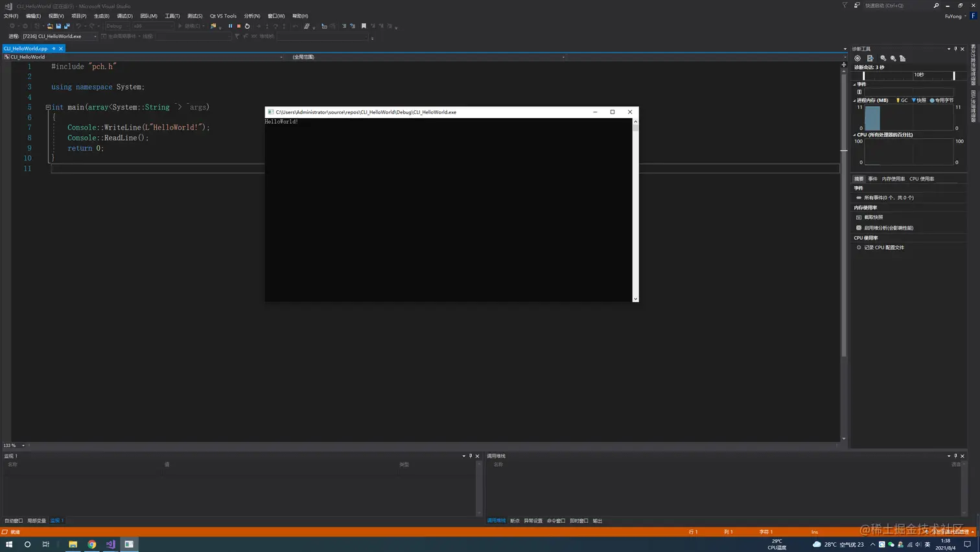
Task: Switch to Memory Usage tab in Diagnostic Tools
Action: point(893,179)
